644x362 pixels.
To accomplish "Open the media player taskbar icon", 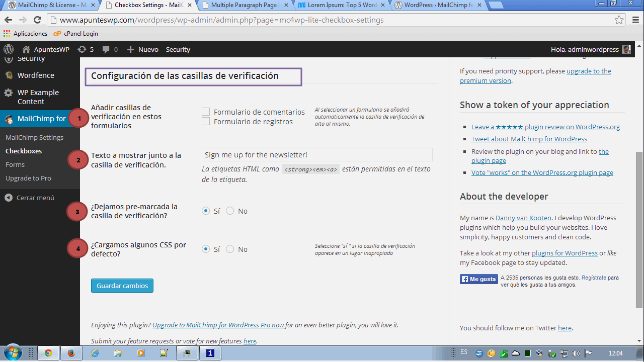I will pyautogui.click(x=141, y=353).
